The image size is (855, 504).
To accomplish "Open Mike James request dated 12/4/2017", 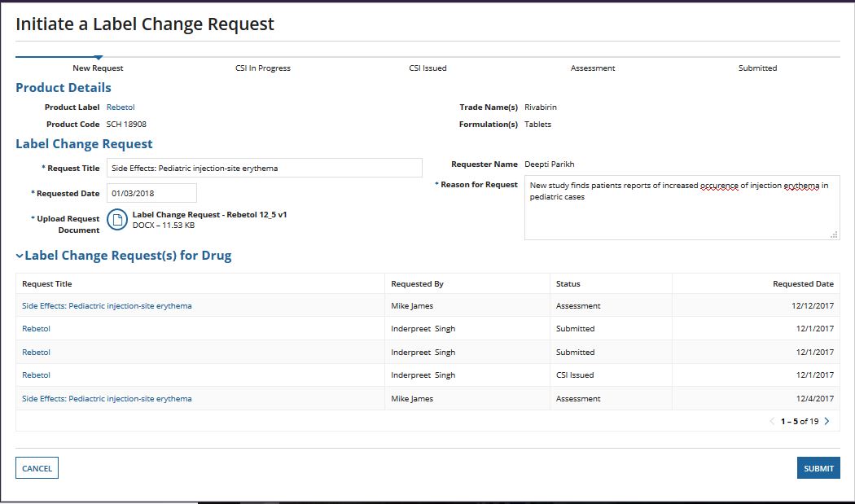I will (107, 399).
